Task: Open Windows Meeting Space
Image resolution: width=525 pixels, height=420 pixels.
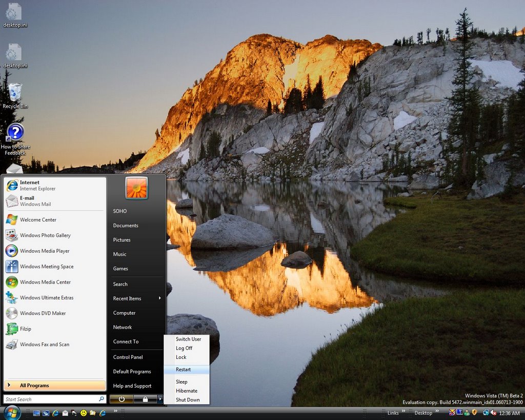Action: (55, 267)
